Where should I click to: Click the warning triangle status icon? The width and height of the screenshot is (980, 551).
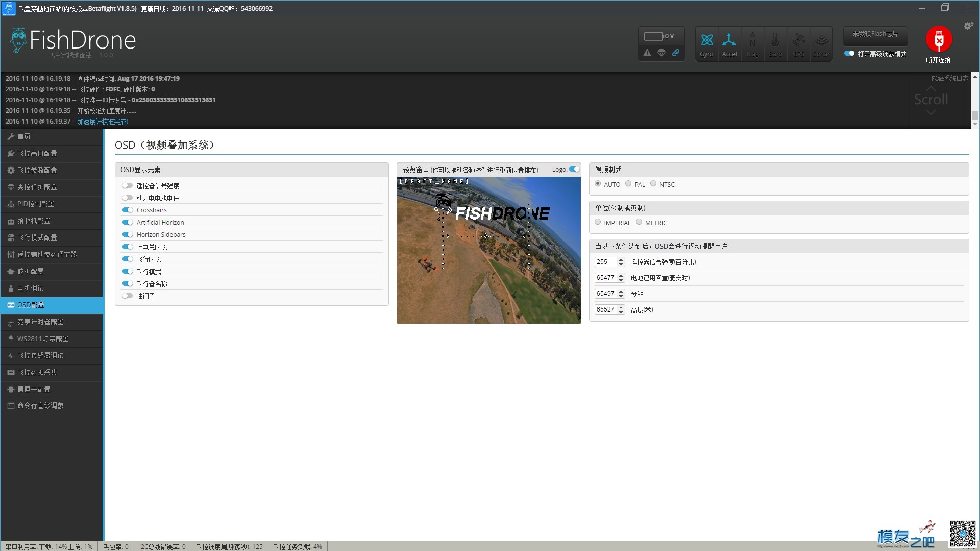coord(647,53)
